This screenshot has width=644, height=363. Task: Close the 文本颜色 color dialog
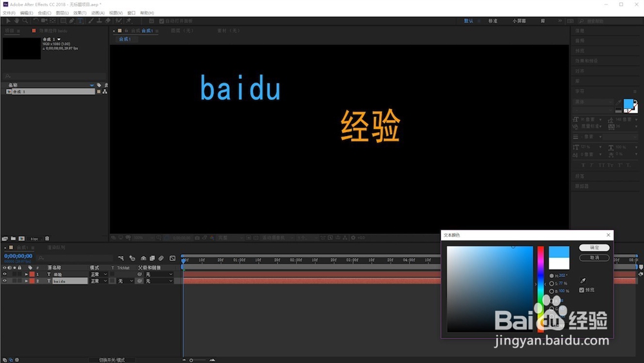point(609,235)
